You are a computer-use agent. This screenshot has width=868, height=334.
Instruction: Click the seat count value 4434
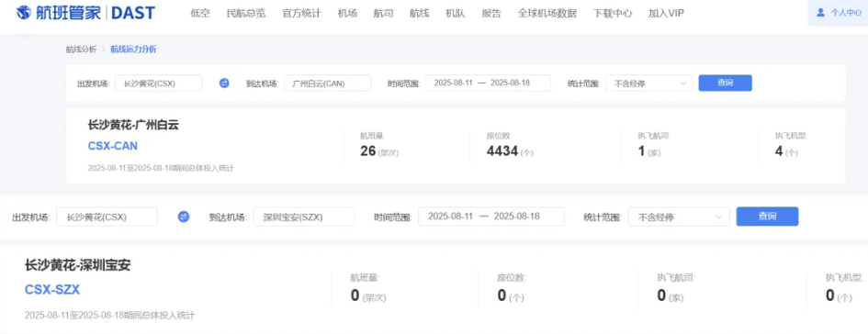(502, 151)
